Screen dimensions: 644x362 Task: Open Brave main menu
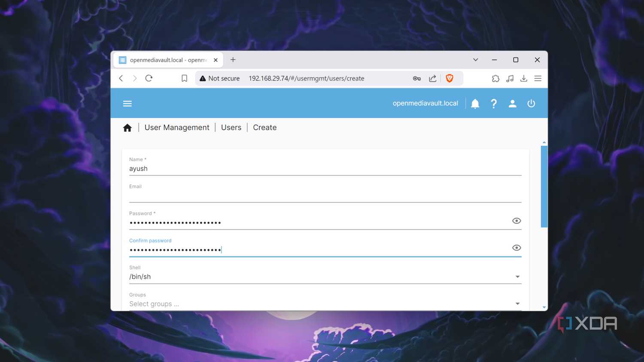tap(538, 78)
